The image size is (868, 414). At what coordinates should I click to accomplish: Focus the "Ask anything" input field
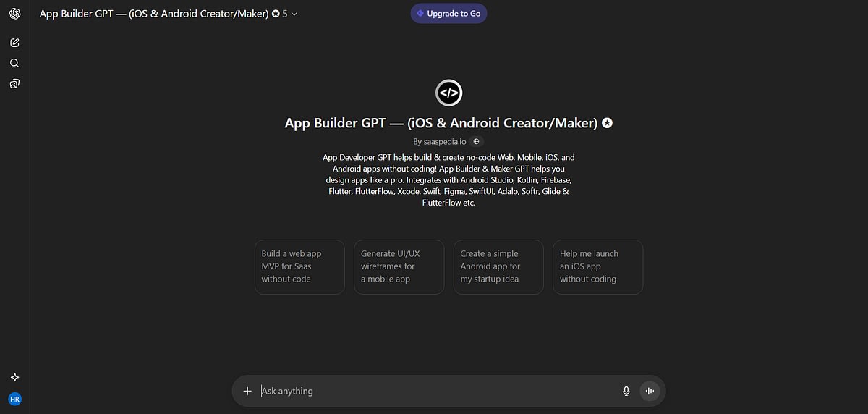click(x=434, y=391)
